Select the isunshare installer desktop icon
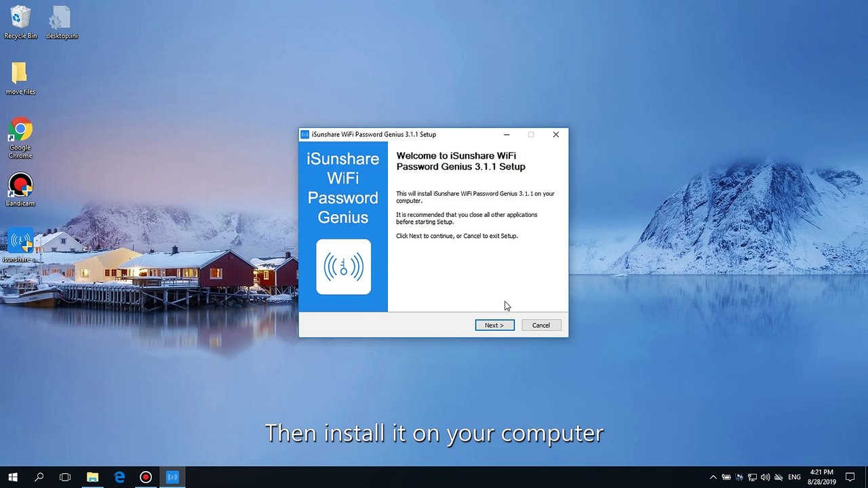This screenshot has height=488, width=868. click(20, 245)
